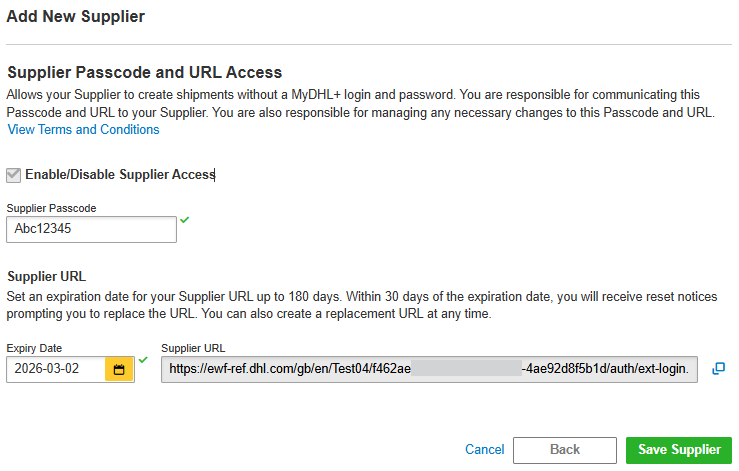Open the Expiry Date calendar picker
The width and height of the screenshot is (739, 471).
click(119, 370)
